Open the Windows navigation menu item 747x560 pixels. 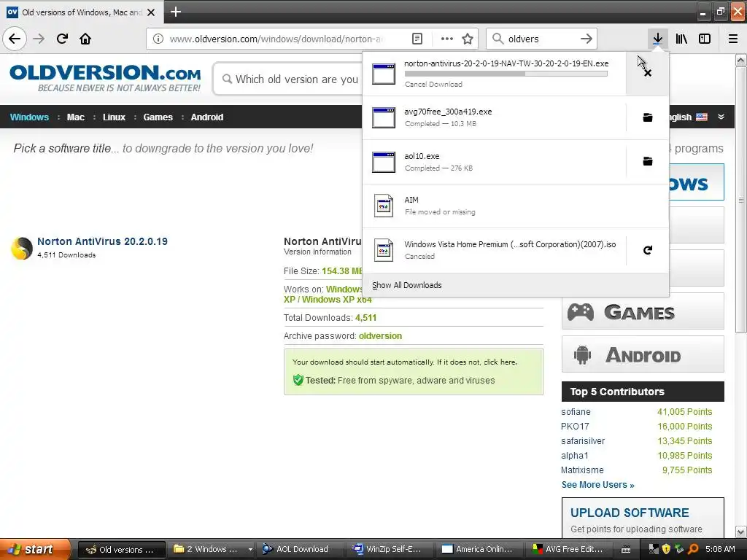(x=29, y=117)
